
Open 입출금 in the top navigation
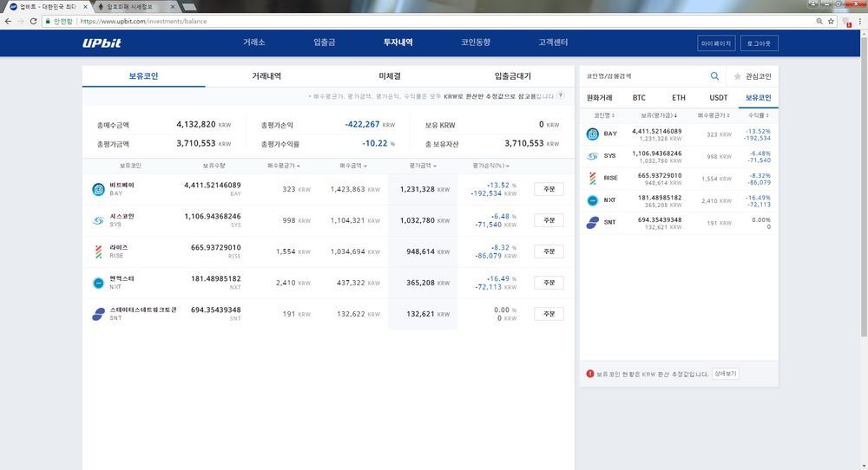[x=324, y=42]
